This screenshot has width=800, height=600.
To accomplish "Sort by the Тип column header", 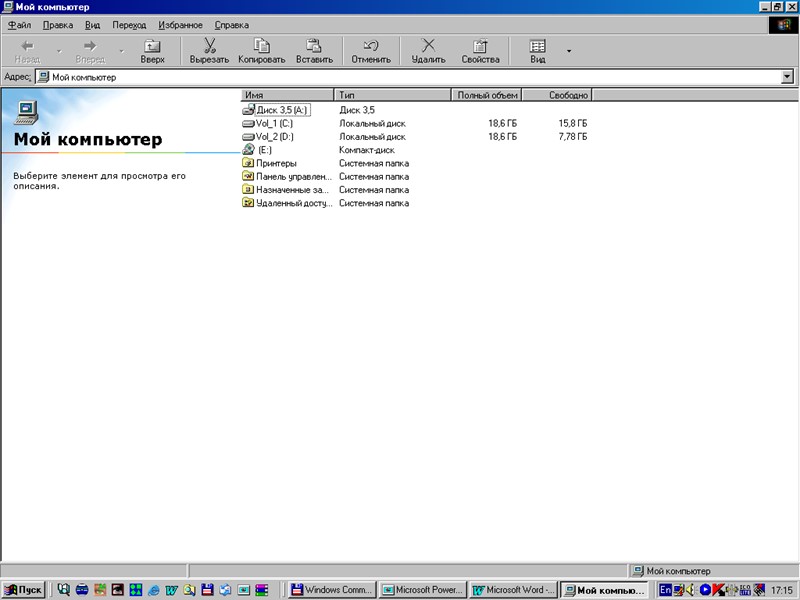I will tap(392, 95).
